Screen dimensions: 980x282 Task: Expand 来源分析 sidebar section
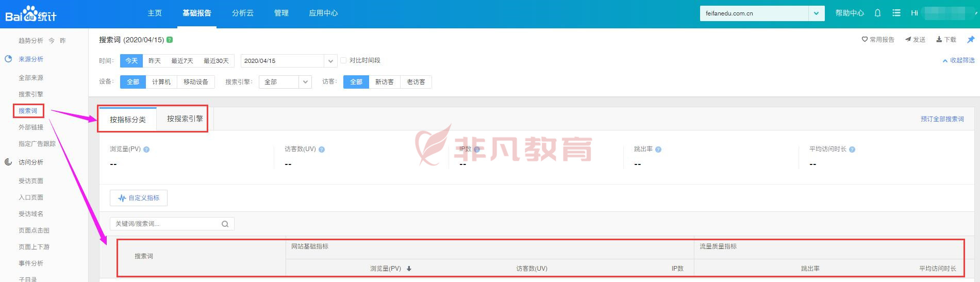pyautogui.click(x=31, y=59)
